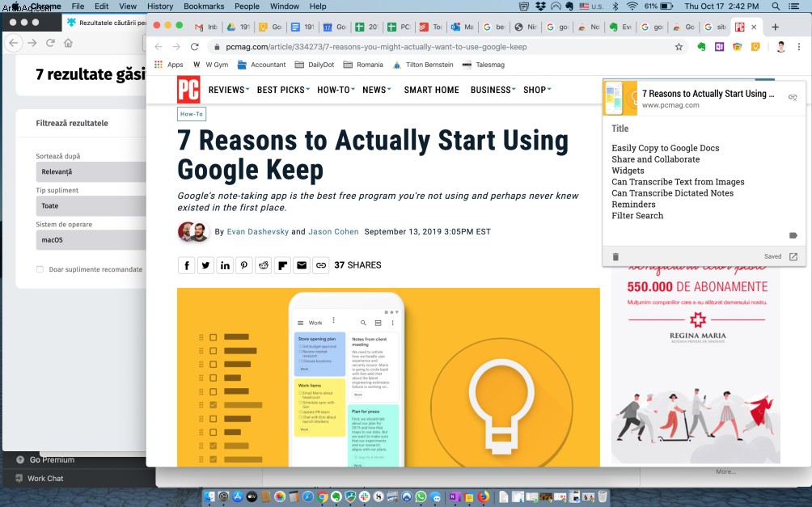Image resolution: width=812 pixels, height=507 pixels.
Task: Click the OneNote Clipper extension icon
Action: [719, 47]
